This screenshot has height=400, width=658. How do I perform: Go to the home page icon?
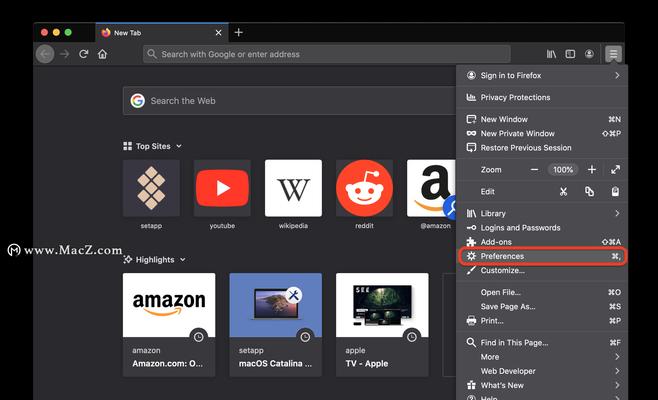[x=102, y=54]
